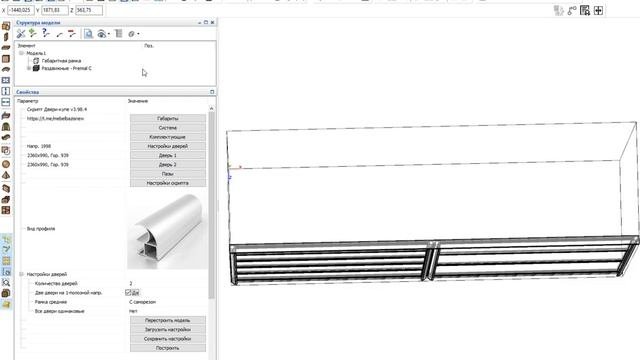Open the Рамка средняя value С саморезом

coord(142,302)
